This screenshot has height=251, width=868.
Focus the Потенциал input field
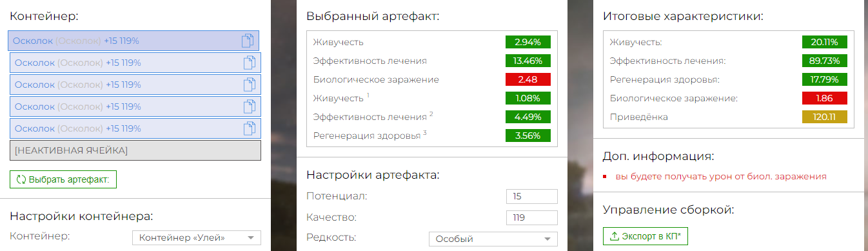click(532, 197)
